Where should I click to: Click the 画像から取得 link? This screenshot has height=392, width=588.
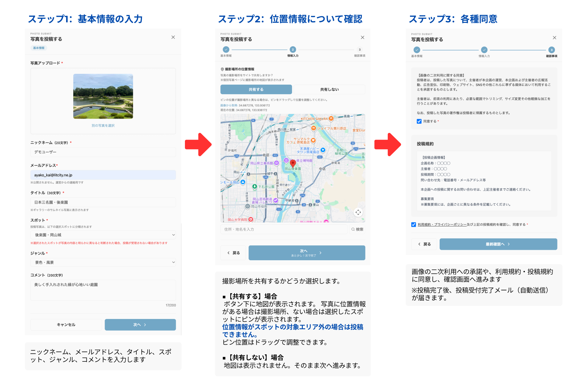[x=229, y=105]
